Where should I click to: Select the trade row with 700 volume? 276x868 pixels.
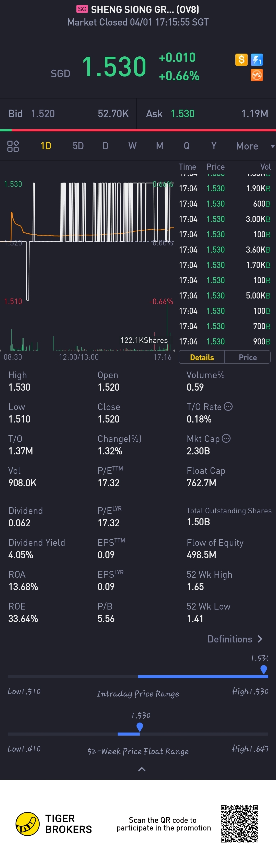(x=224, y=326)
